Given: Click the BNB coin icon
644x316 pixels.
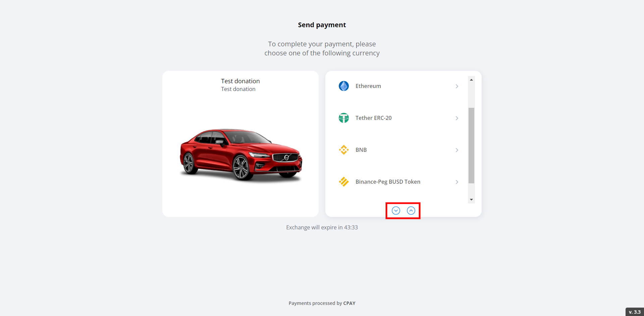Looking at the screenshot, I should [343, 150].
